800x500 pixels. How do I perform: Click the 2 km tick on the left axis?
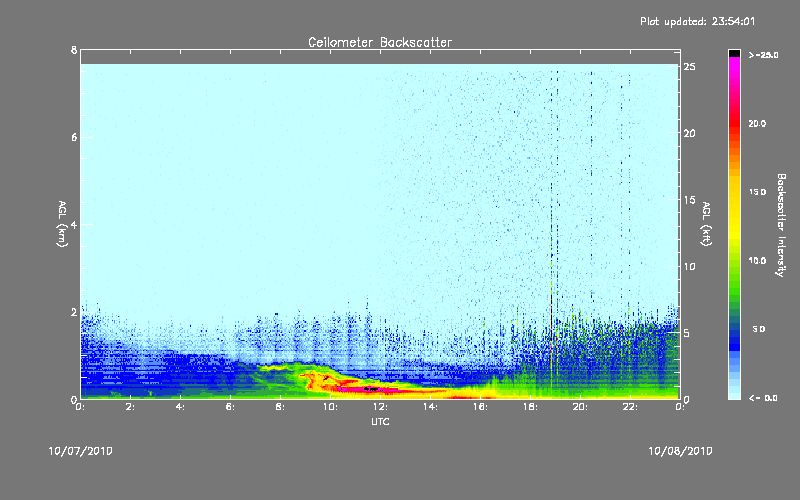tap(74, 312)
